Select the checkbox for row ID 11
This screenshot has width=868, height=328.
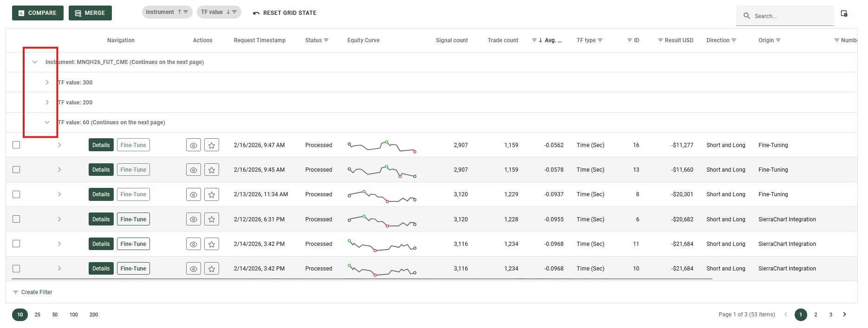[16, 244]
